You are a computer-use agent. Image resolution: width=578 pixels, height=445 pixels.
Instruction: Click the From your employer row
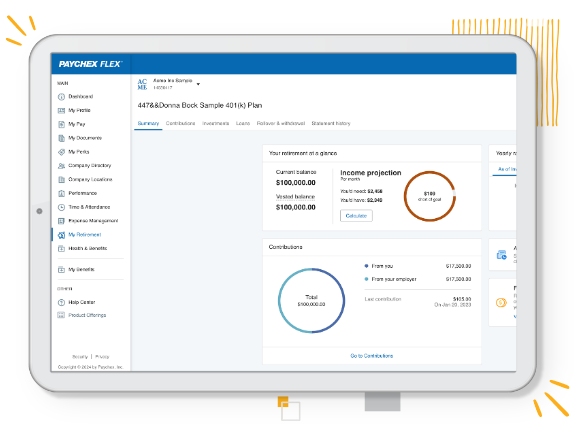coord(418,279)
